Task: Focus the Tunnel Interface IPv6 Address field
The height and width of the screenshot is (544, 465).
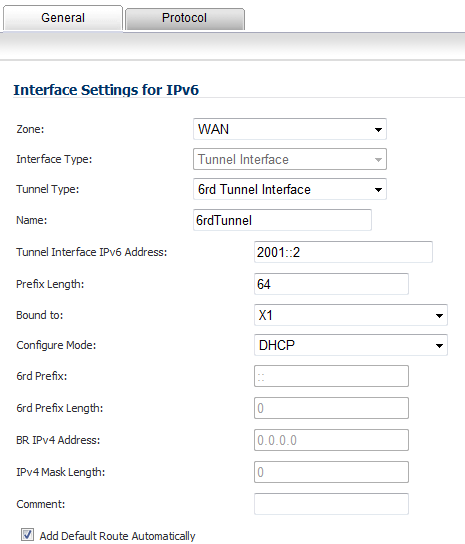Action: (x=343, y=252)
